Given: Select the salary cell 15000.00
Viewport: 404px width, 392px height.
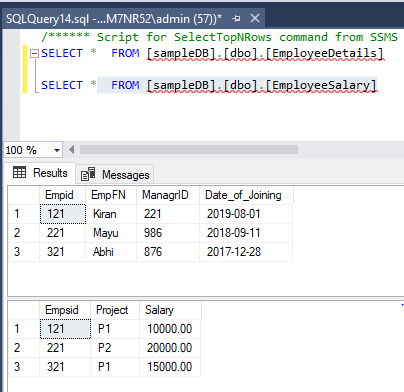Looking at the screenshot, I should 170,367.
